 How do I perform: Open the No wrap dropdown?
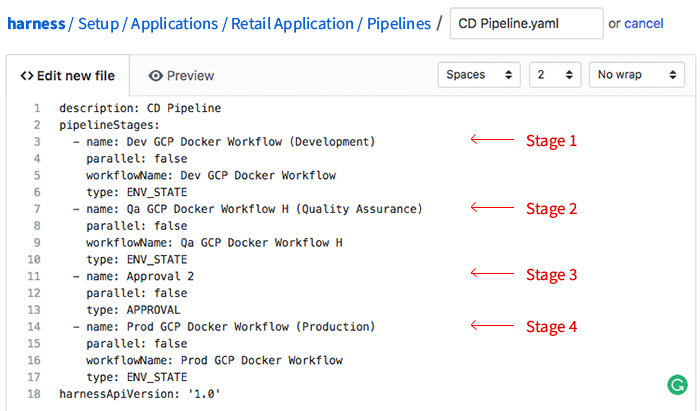637,75
